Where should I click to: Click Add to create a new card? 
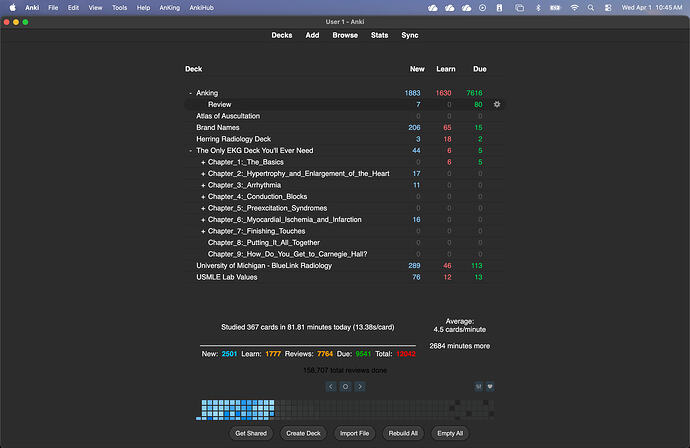tap(312, 35)
